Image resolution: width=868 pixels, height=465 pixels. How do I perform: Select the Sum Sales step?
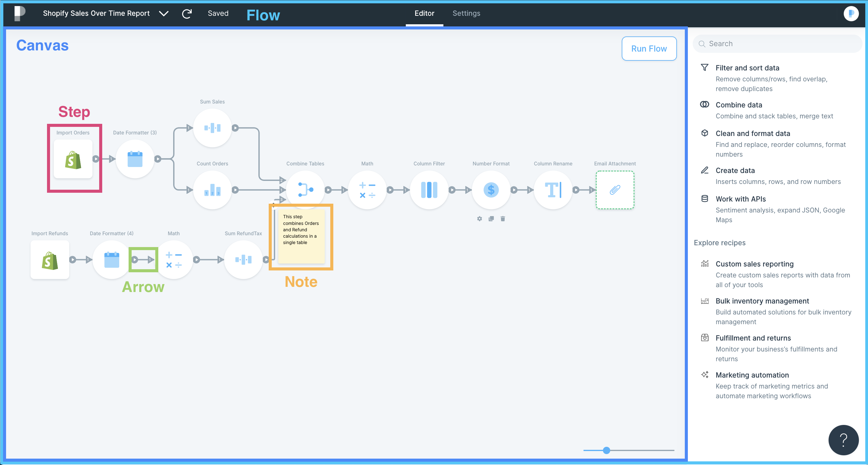(212, 128)
